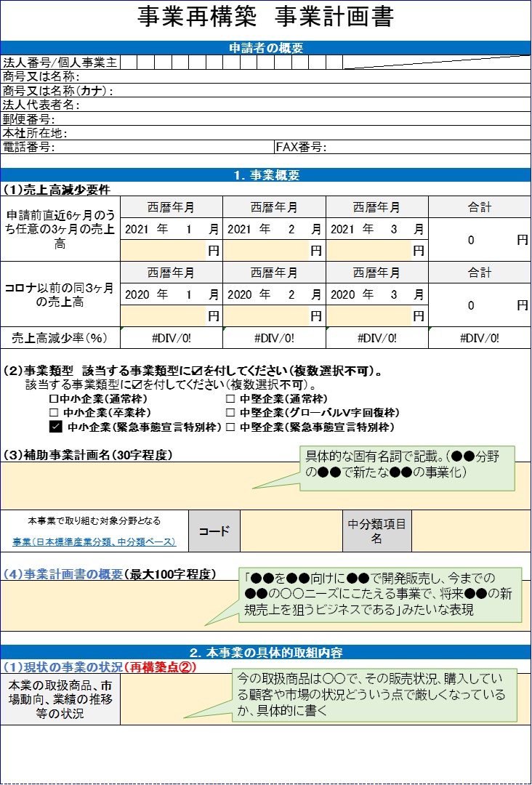Click the 2. 本事業の具体的取組内容 header
The image size is (532, 785).
(266, 653)
